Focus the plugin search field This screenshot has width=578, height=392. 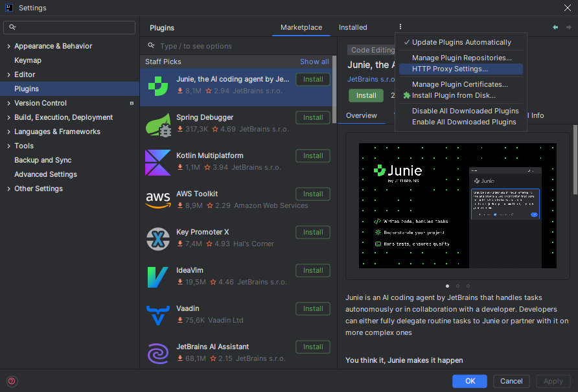(240, 46)
